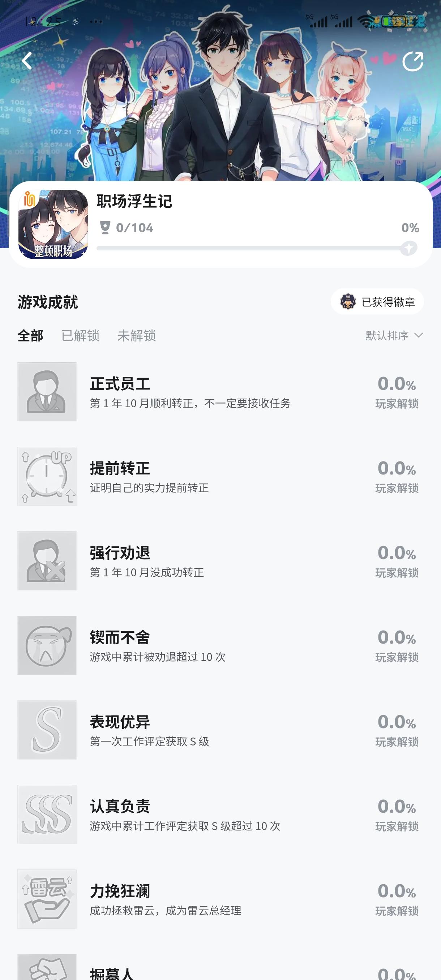Open the 默认排序 sort dropdown
This screenshot has width=441, height=980.
(394, 336)
